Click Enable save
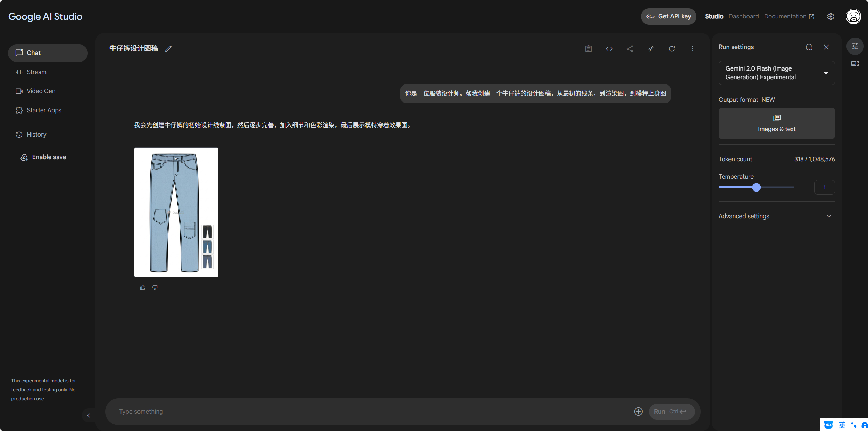 [43, 157]
